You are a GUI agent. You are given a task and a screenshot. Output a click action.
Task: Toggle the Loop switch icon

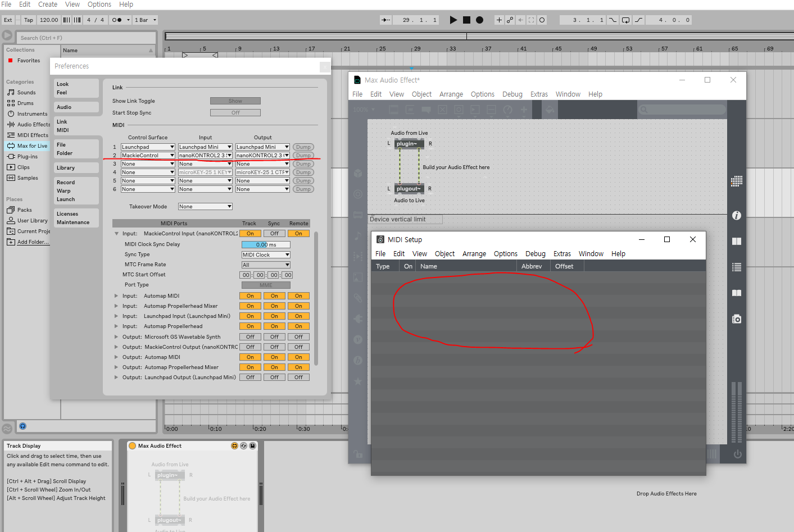click(625, 20)
